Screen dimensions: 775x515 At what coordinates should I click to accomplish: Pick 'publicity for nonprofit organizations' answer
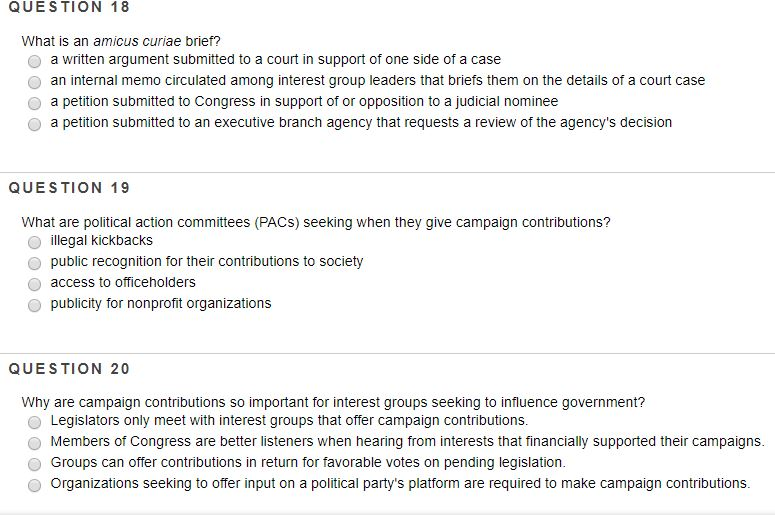[x=34, y=305]
